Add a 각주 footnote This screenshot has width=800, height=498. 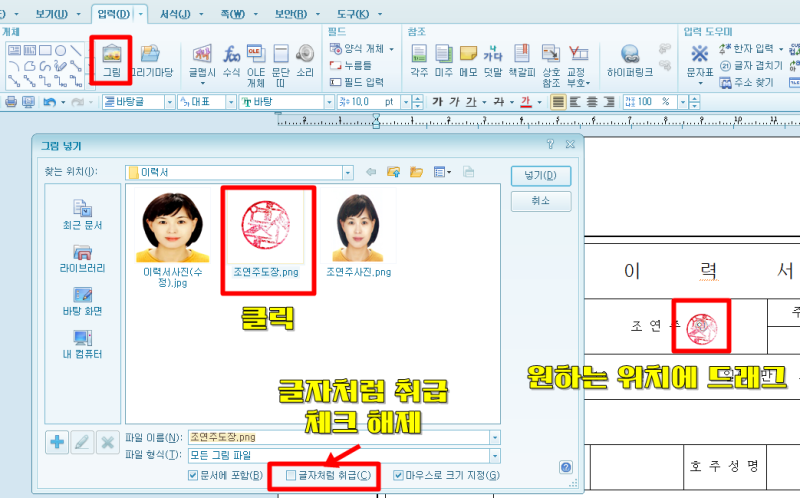point(419,60)
